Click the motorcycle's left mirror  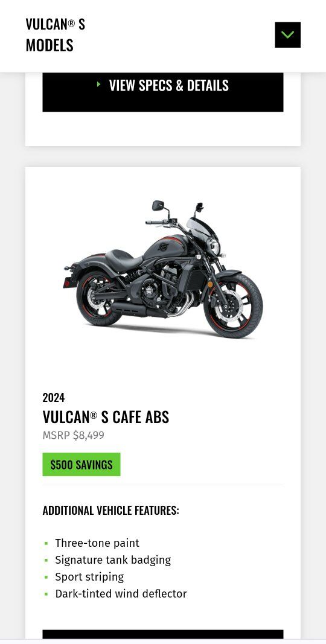(158, 205)
